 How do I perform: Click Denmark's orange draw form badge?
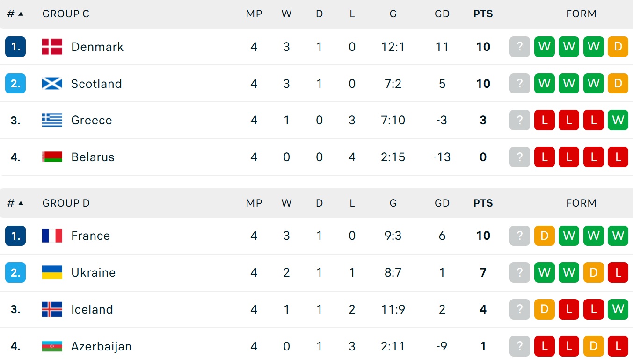(618, 47)
